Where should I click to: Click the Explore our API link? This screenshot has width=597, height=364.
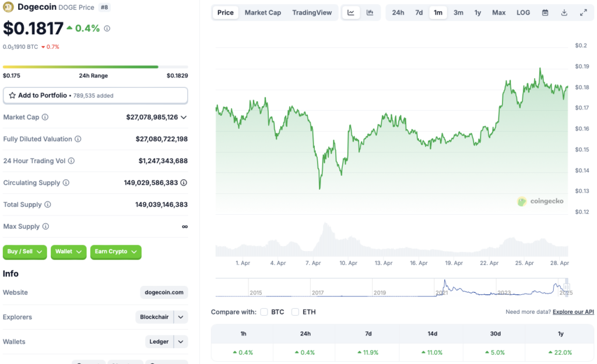click(573, 312)
